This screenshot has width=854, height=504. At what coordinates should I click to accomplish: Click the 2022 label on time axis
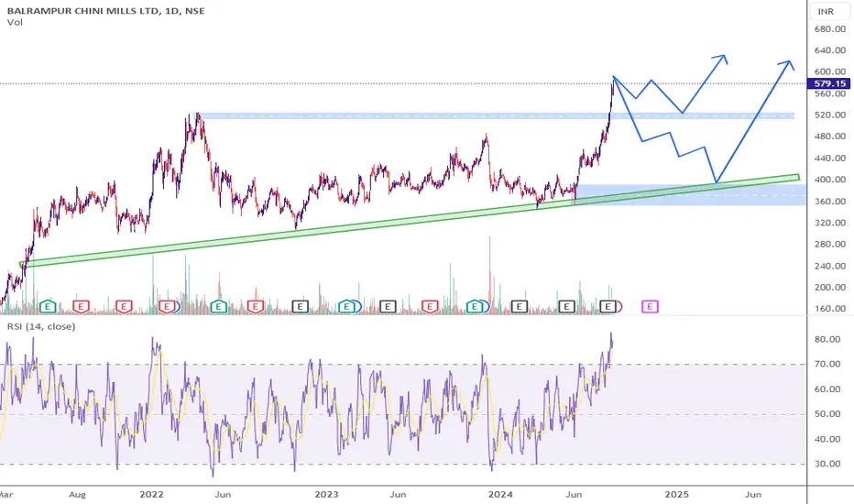[151, 494]
